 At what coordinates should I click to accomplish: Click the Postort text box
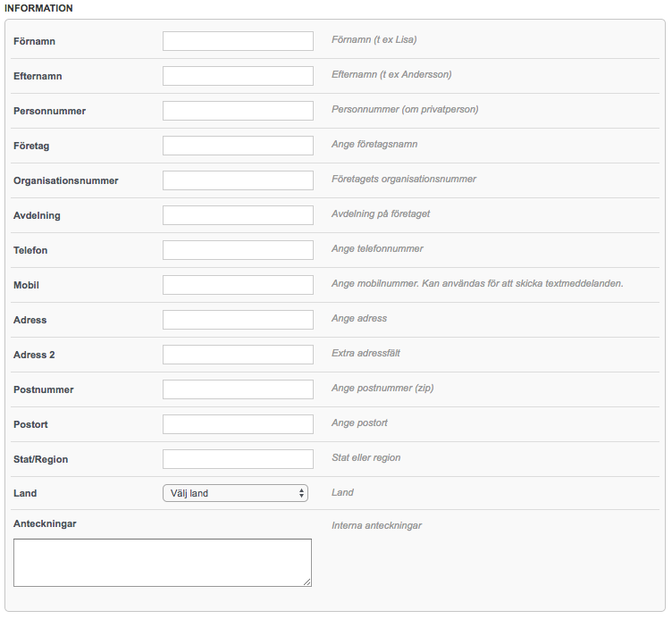(x=238, y=424)
